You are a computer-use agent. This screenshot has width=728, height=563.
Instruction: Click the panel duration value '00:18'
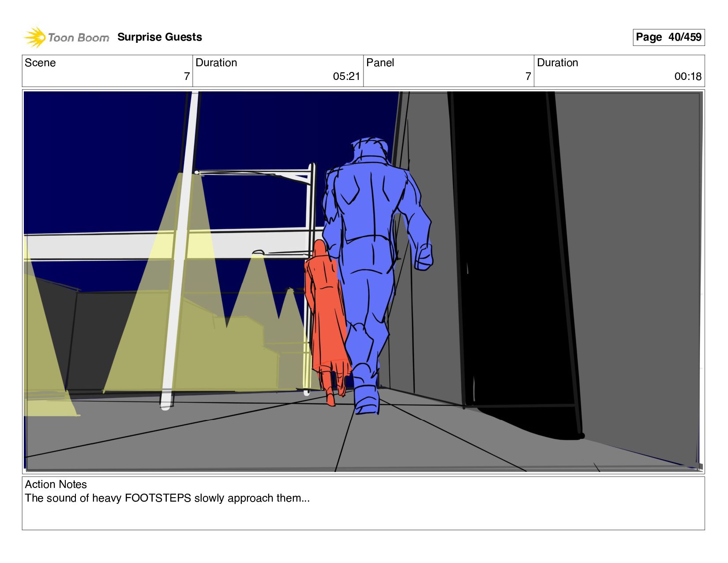point(688,76)
